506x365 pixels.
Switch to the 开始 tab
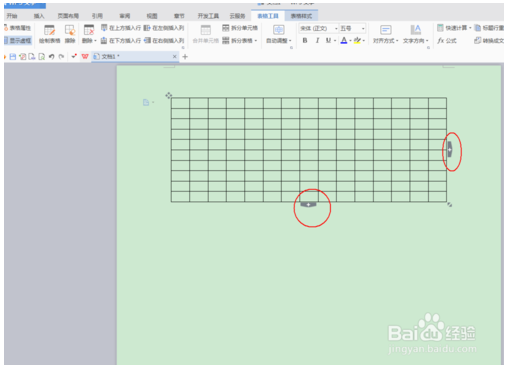[x=12, y=16]
